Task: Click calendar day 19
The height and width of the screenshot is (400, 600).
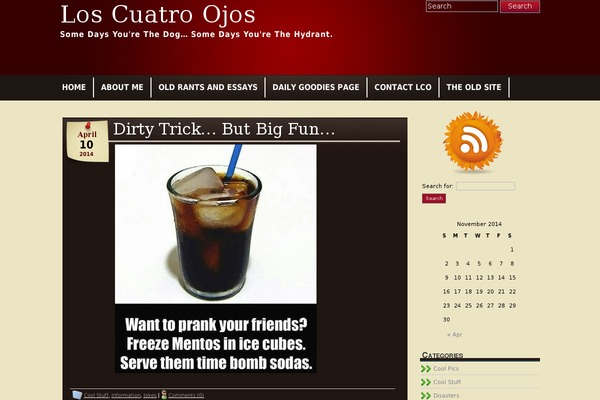Action: pos(479,292)
